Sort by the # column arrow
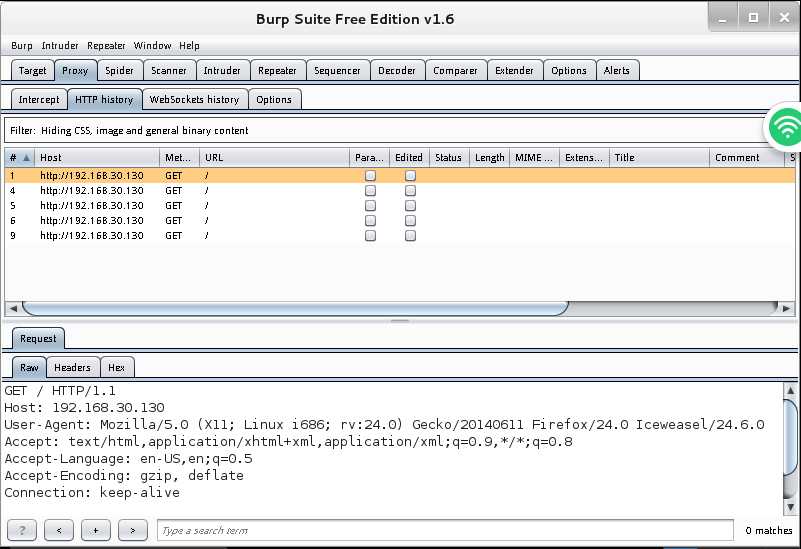 tap(26, 157)
